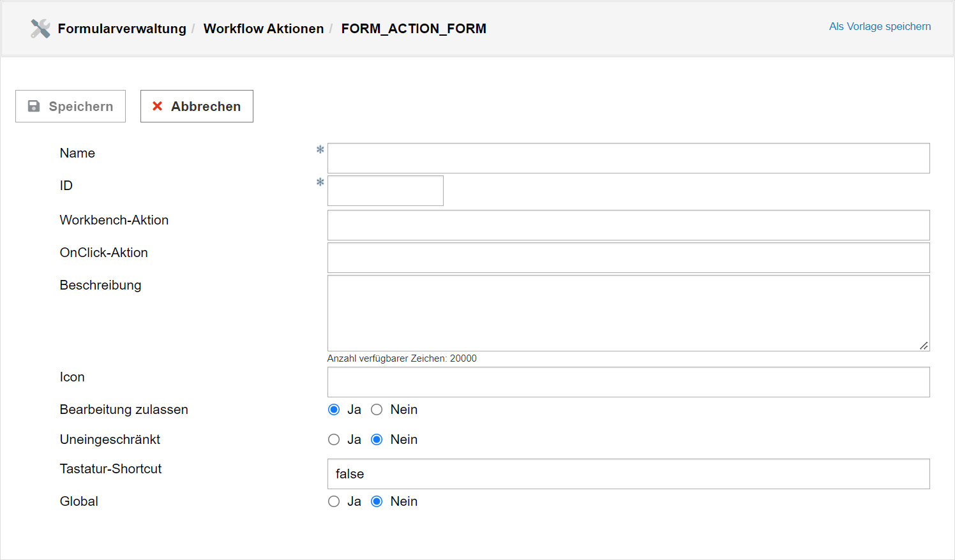Select Ja for Uneingeschränkt
Image resolution: width=955 pixels, height=560 pixels.
334,439
